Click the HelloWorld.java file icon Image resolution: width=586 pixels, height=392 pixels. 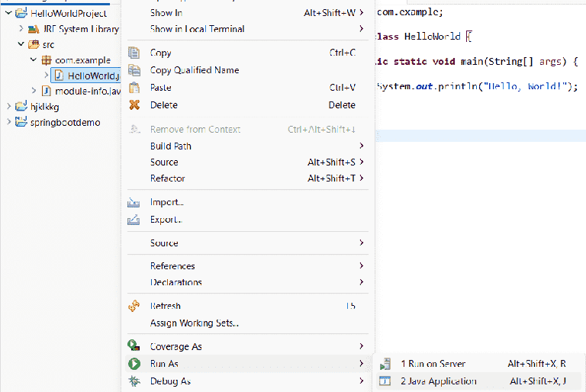[x=59, y=76]
